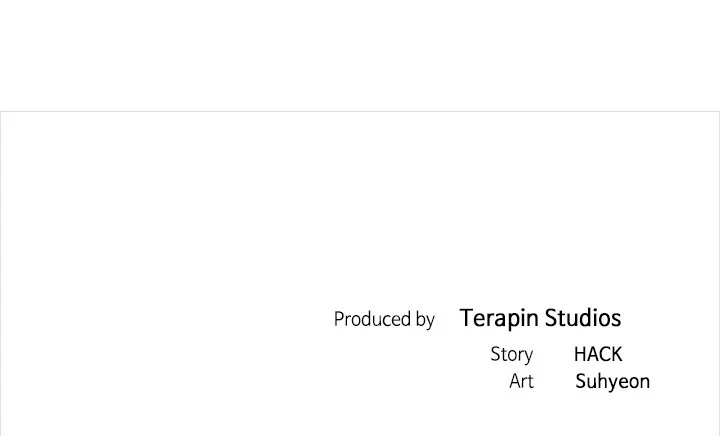Click the "Story" credit label
The image size is (720, 436).
(511, 354)
